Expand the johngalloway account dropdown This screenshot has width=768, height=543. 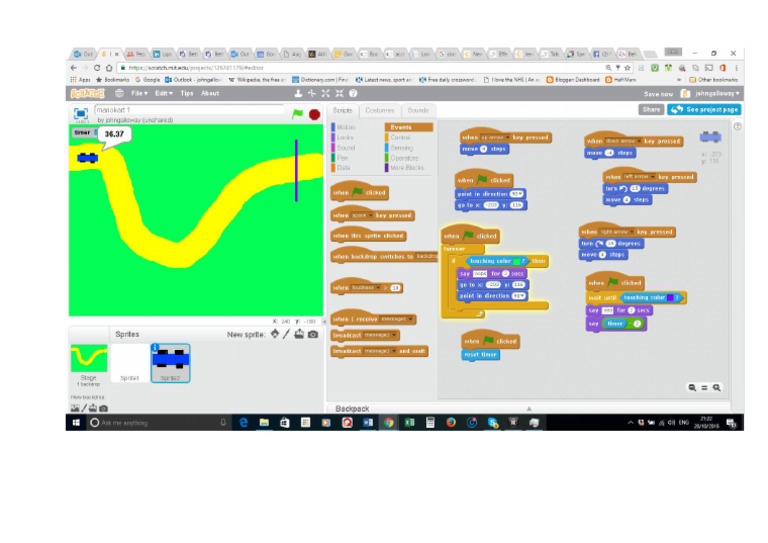[x=717, y=94]
